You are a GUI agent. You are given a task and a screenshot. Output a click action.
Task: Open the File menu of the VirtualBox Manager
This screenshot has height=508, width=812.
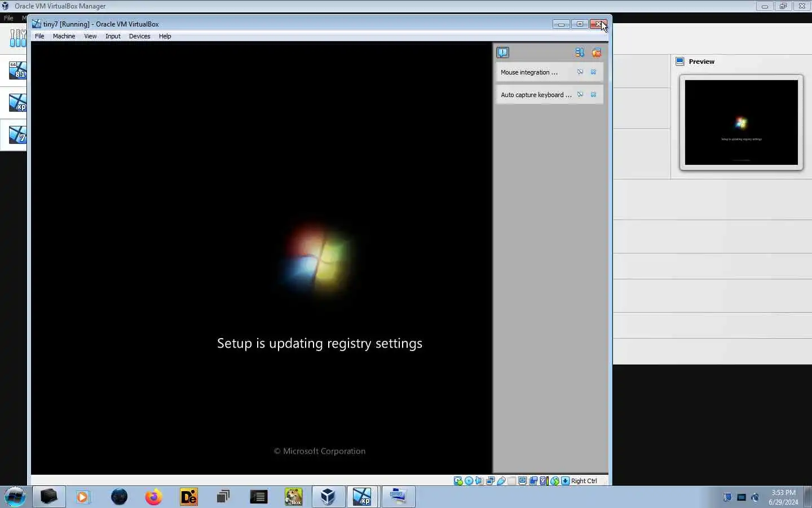tap(8, 18)
